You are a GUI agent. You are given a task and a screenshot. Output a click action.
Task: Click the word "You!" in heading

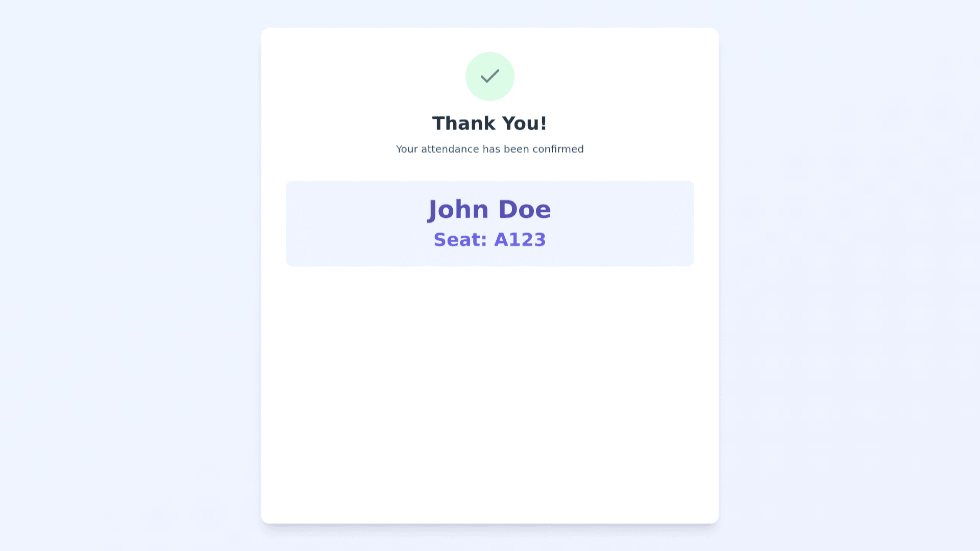click(524, 123)
